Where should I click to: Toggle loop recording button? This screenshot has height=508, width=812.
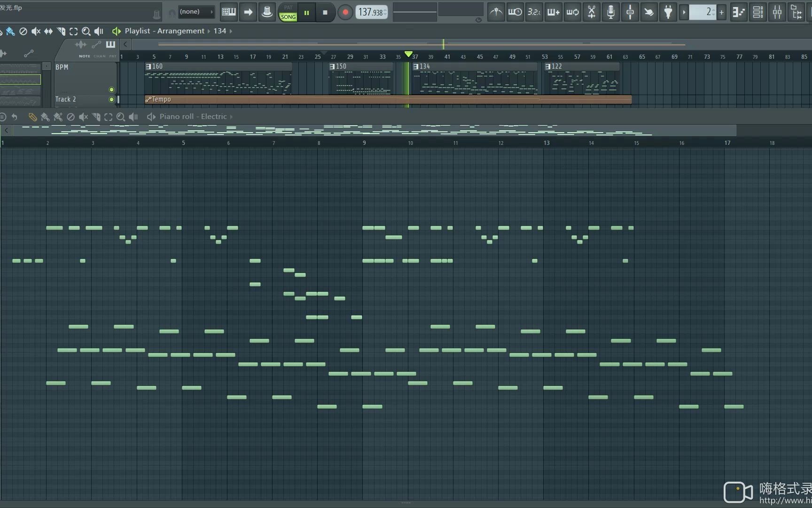click(572, 12)
